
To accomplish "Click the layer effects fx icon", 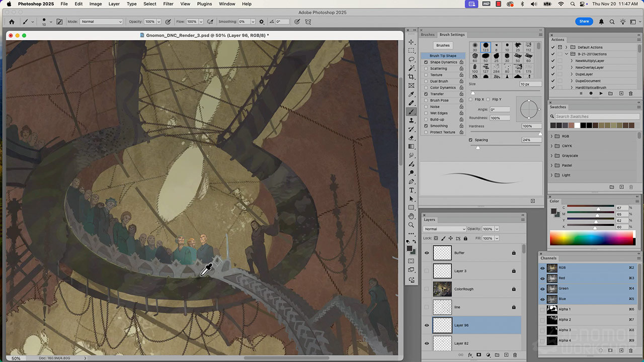I will (470, 355).
